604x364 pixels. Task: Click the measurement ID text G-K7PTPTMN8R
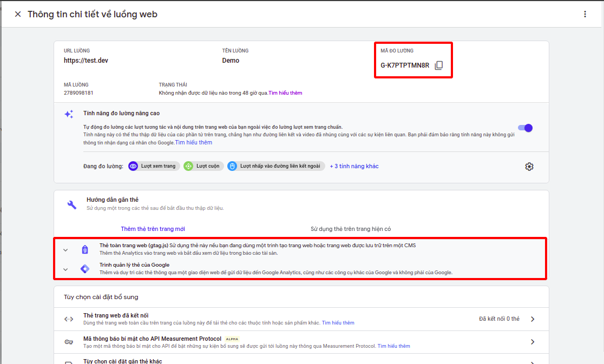coord(405,65)
